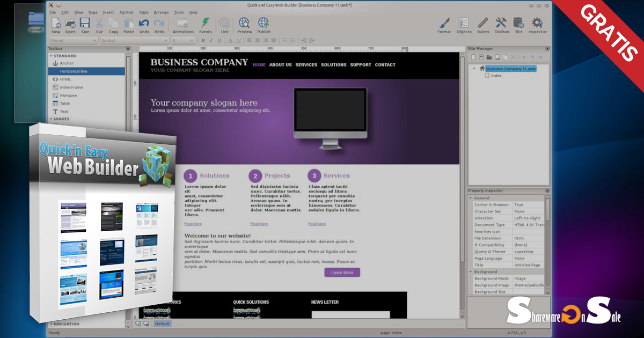Click the Save floppy disk icon
Image resolution: width=644 pixels, height=338 pixels.
coord(85,24)
